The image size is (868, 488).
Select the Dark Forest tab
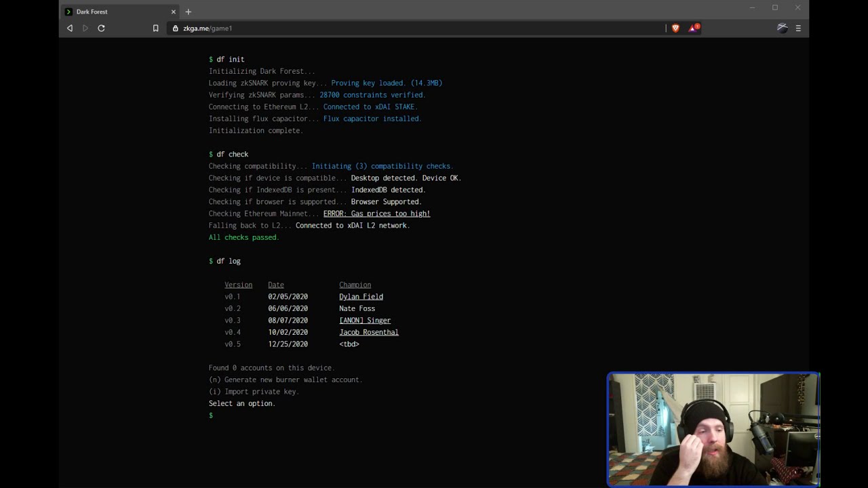tap(120, 12)
